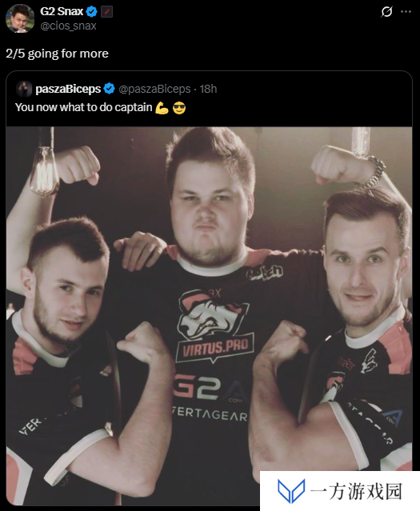Open the quoted tweet's team photo

(x=209, y=316)
